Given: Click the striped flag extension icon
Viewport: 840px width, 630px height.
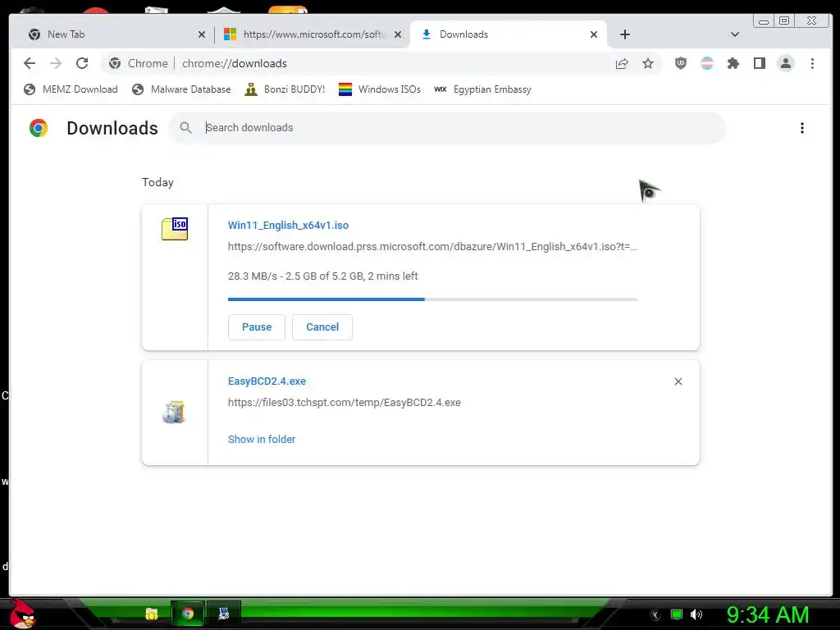Looking at the screenshot, I should click(707, 63).
